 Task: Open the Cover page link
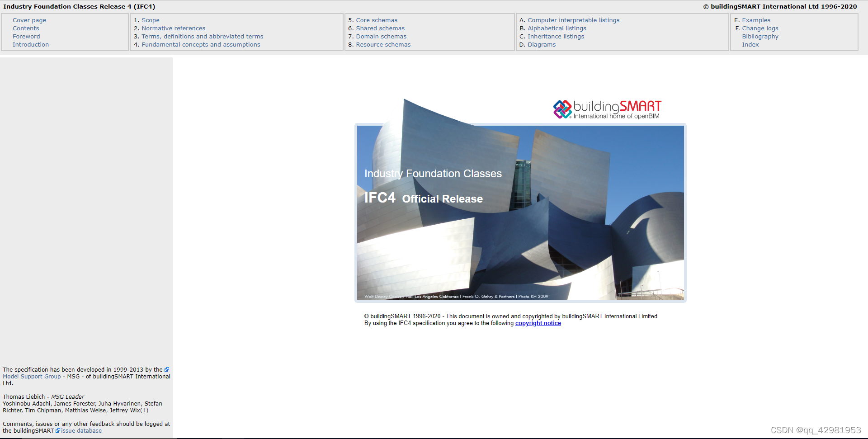(29, 20)
